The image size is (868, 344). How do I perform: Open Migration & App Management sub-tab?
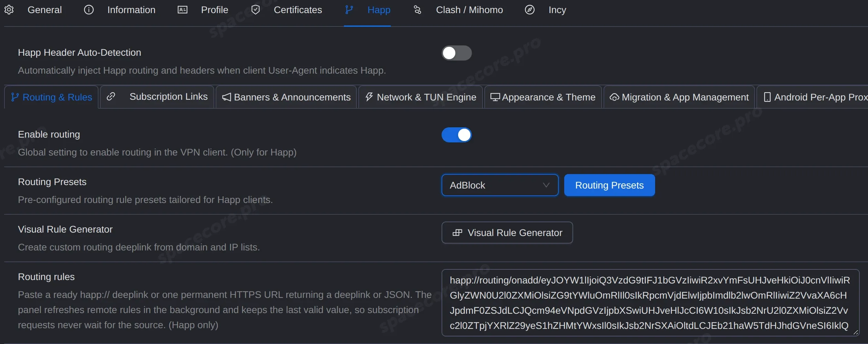[679, 97]
